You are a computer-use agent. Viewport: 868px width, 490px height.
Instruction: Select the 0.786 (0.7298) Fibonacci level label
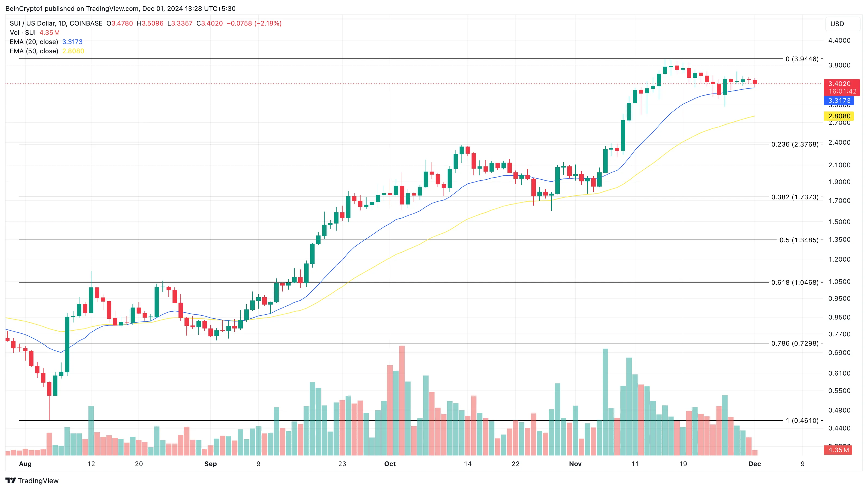tap(795, 343)
